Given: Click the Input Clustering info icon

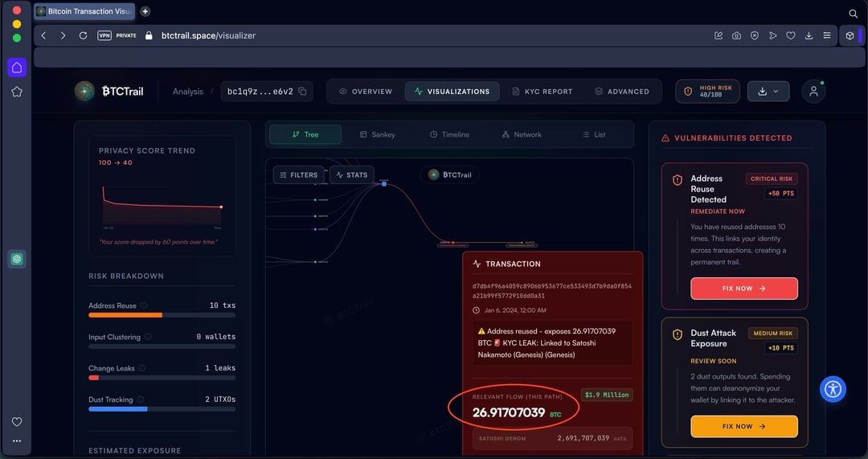Looking at the screenshot, I should (148, 337).
